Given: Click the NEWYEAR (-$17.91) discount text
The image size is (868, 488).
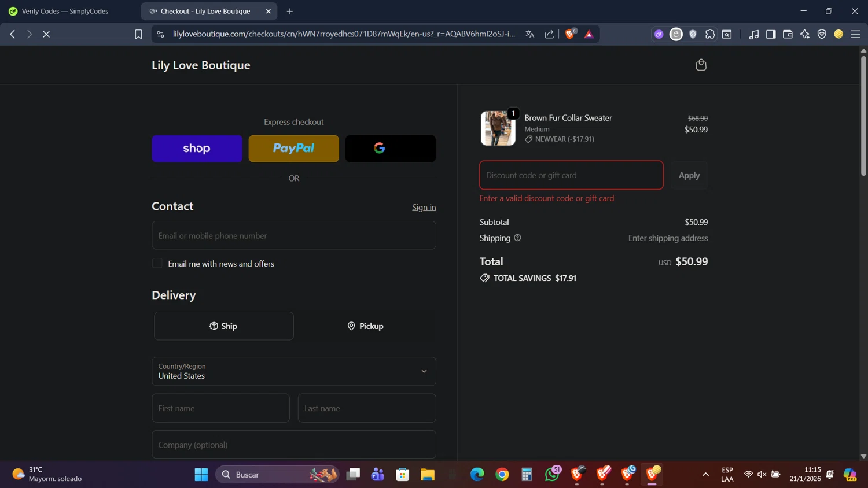Looking at the screenshot, I should click(x=565, y=139).
